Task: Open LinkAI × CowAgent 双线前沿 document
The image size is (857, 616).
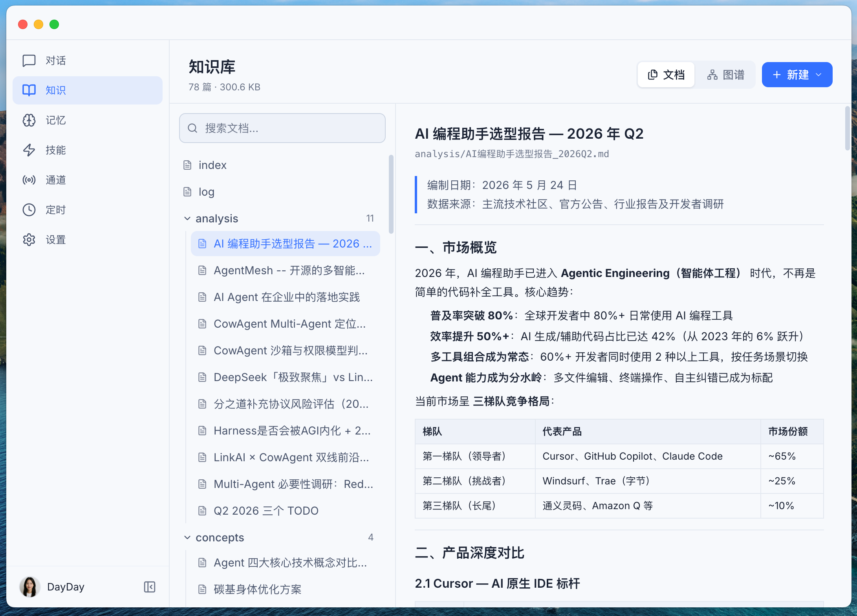Action: click(x=286, y=457)
